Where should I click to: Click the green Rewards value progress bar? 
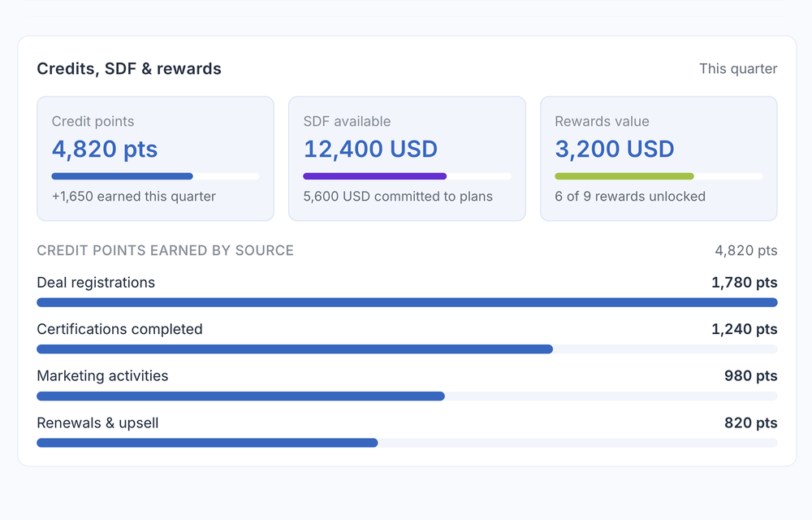[659, 176]
